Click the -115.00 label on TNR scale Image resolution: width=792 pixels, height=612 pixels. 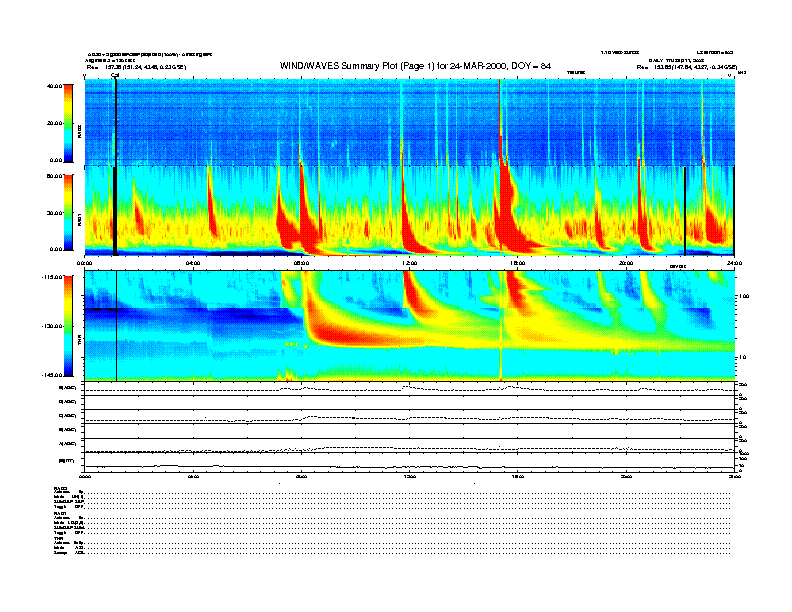pos(52,277)
